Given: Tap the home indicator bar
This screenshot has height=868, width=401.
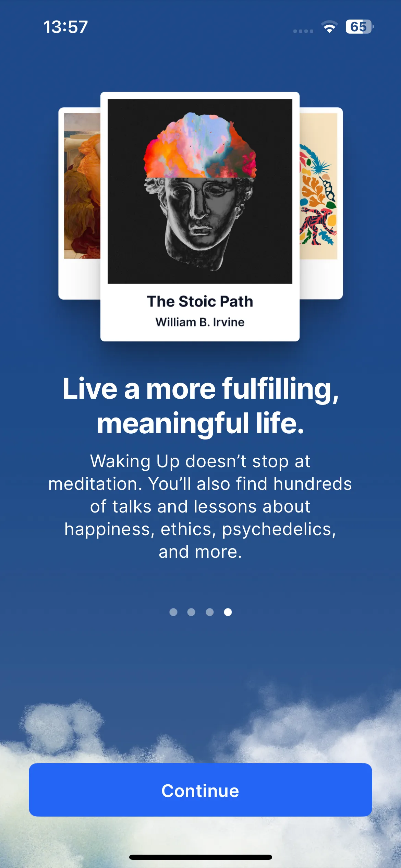Looking at the screenshot, I should 200,857.
